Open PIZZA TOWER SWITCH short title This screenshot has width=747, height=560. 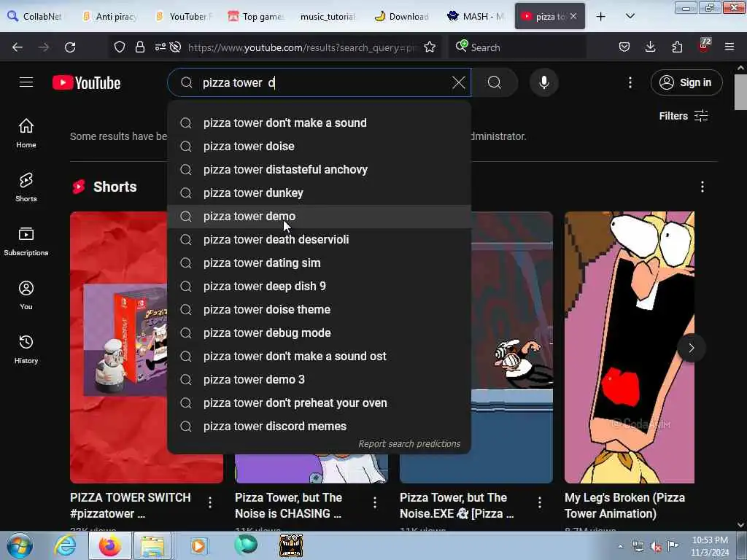click(130, 505)
